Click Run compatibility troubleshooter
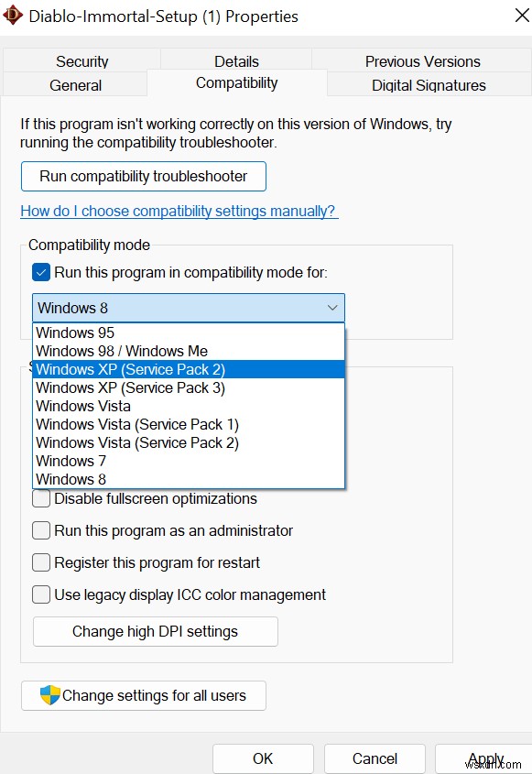Viewport: 532px width, 774px height. pos(143,176)
